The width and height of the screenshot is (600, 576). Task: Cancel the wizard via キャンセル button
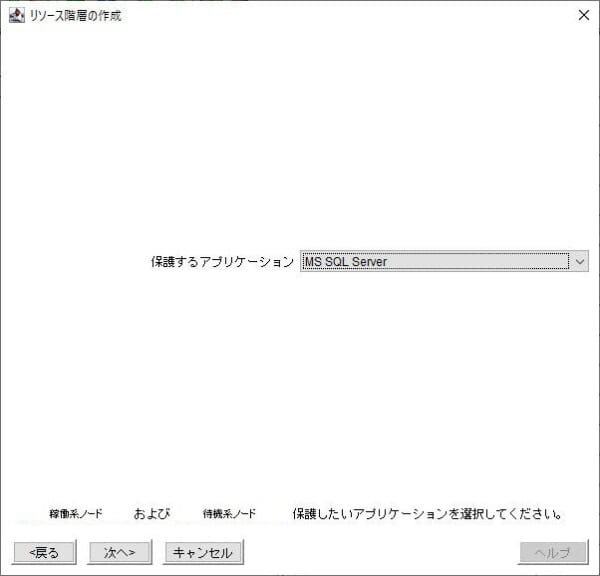coord(203,552)
